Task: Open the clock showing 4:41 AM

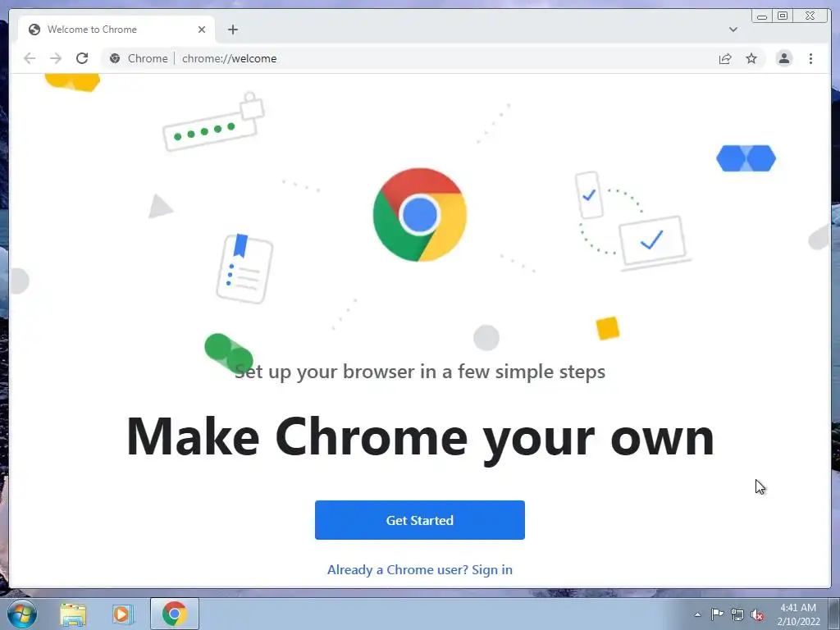Action: pyautogui.click(x=798, y=614)
